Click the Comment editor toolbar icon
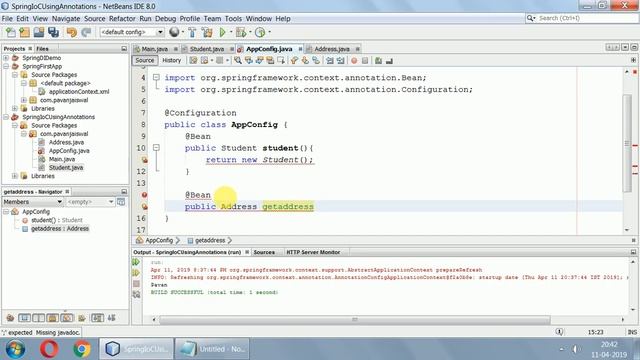The image size is (640, 360). tap(378, 60)
